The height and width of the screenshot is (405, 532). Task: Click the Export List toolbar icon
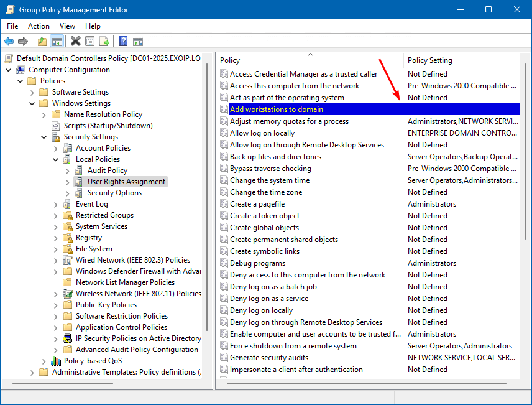tap(104, 42)
